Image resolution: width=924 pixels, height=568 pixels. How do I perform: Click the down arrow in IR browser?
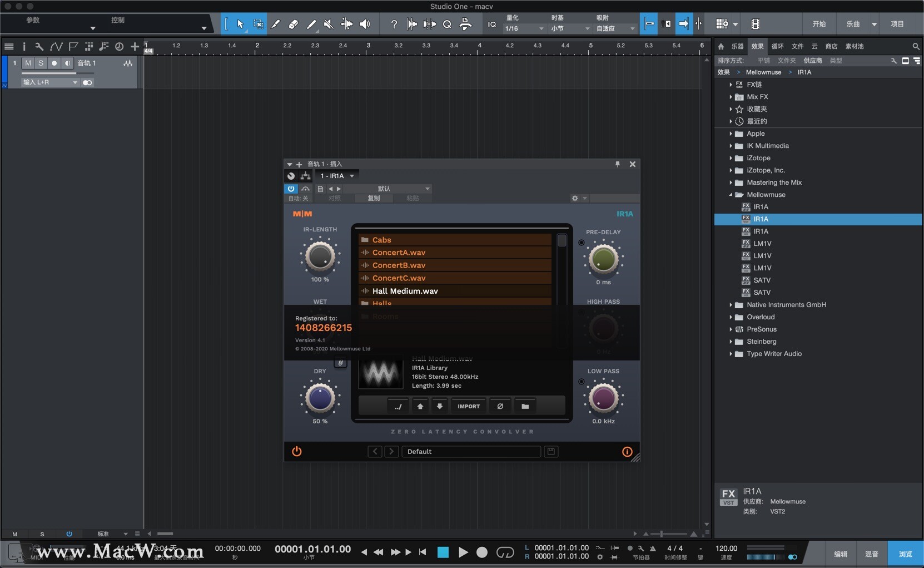click(x=440, y=406)
